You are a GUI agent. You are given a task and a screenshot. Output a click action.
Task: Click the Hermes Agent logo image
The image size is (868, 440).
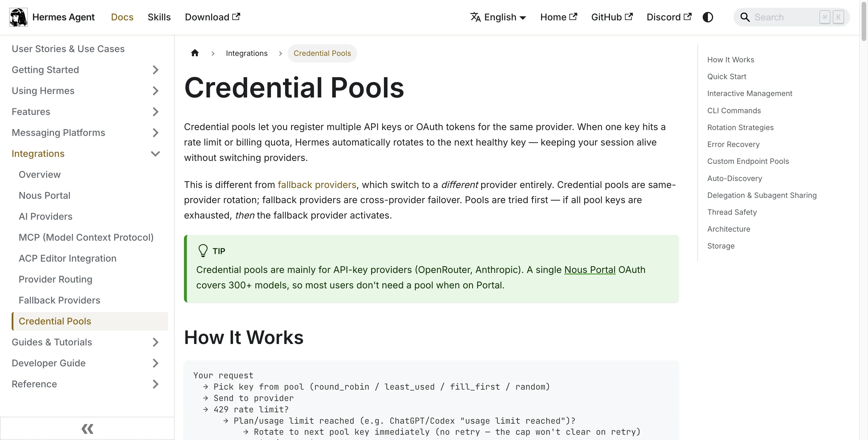[x=18, y=17]
